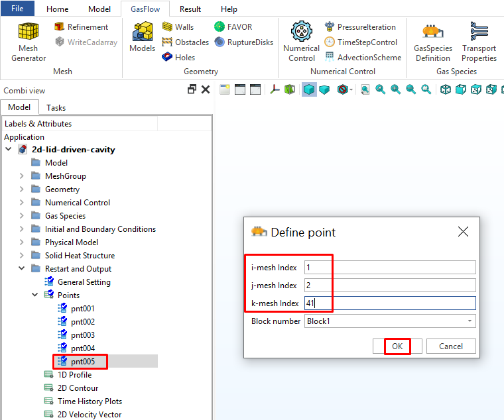Open GasSpecies Definition tool

(432, 41)
